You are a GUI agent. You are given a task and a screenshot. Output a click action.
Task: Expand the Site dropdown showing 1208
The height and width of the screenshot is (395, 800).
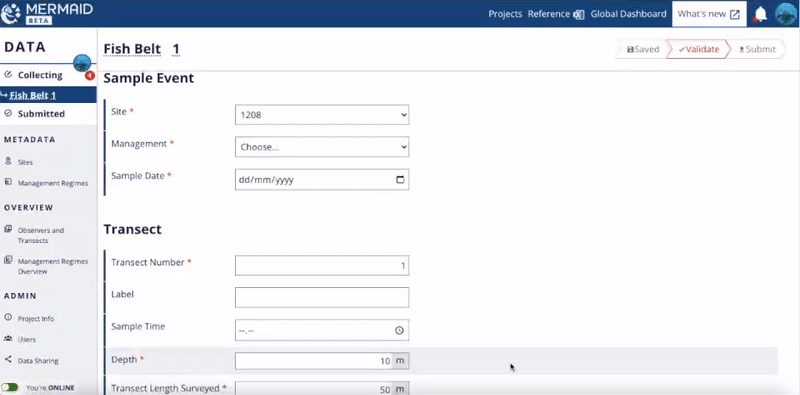[x=322, y=115]
